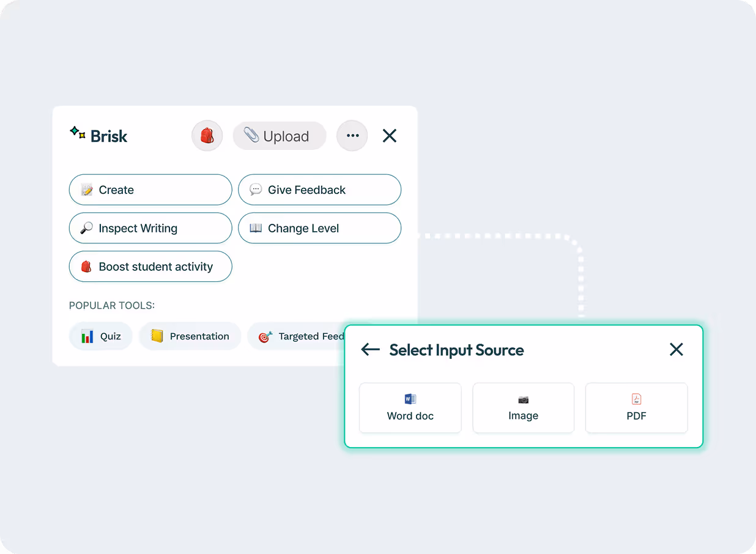Screen dimensions: 756x554
Task: Select Give Feedback option
Action: 319,190
